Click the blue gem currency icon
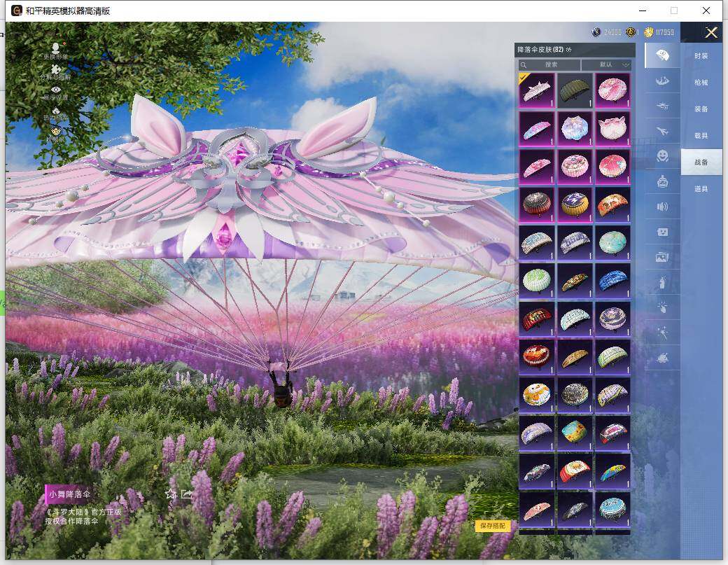Screen dimensions: 728x565 (596, 32)
